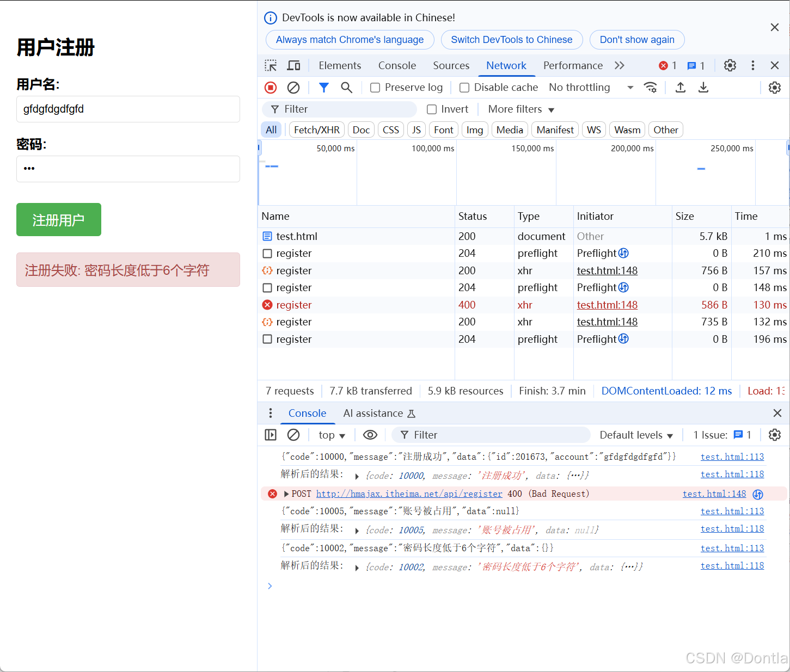790x672 pixels.
Task: Open network conditions wifi icon
Action: (x=650, y=88)
